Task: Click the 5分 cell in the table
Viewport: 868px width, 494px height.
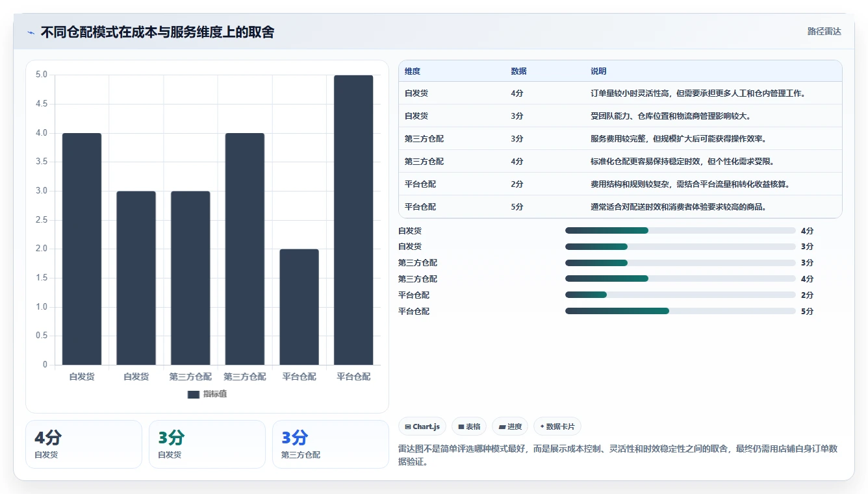Action: click(x=517, y=207)
